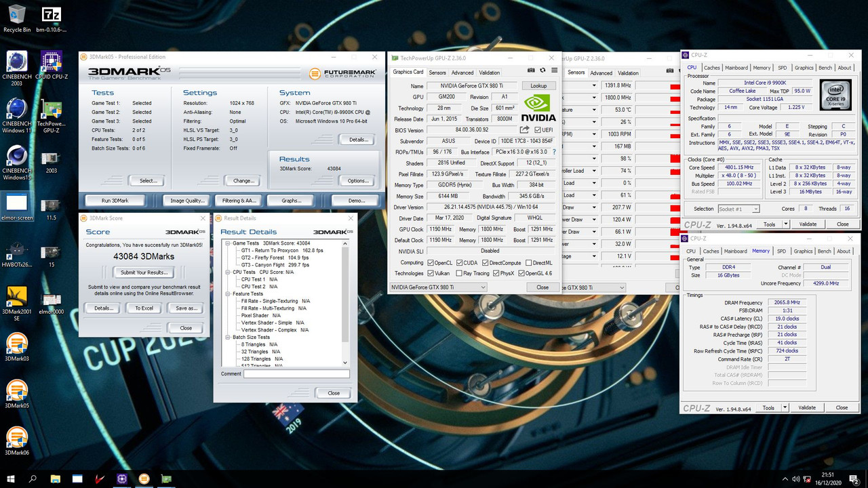Launch TechPowerUp GPU-Z desktop shortcut
This screenshot has height=488, width=868.
52,114
